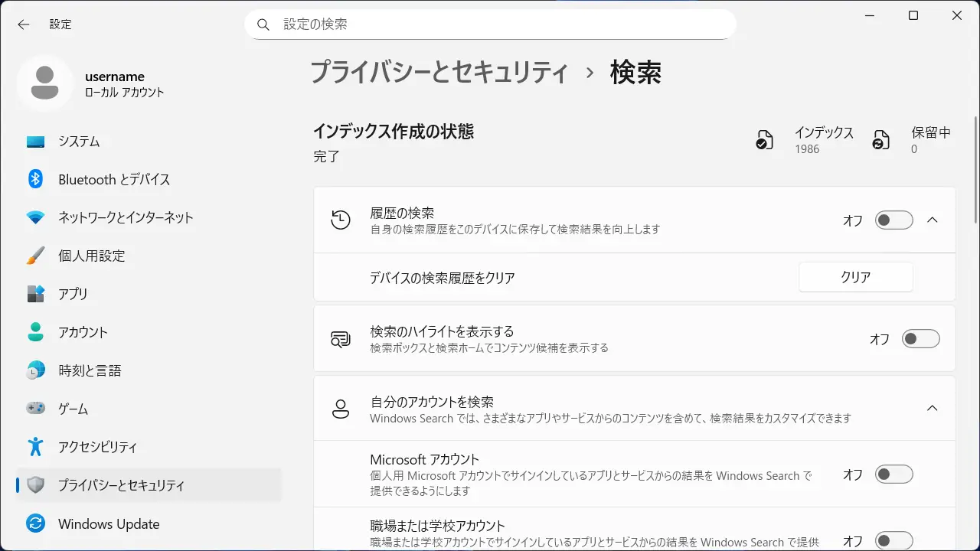Image resolution: width=980 pixels, height=551 pixels.
Task: Click the 設定の検索 search box
Action: click(x=490, y=24)
